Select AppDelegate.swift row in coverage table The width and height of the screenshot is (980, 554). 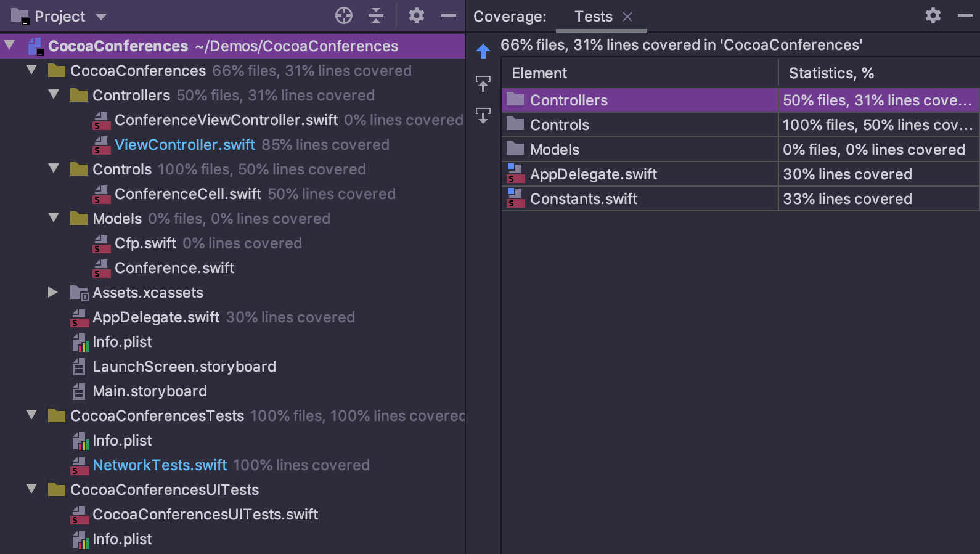point(740,174)
